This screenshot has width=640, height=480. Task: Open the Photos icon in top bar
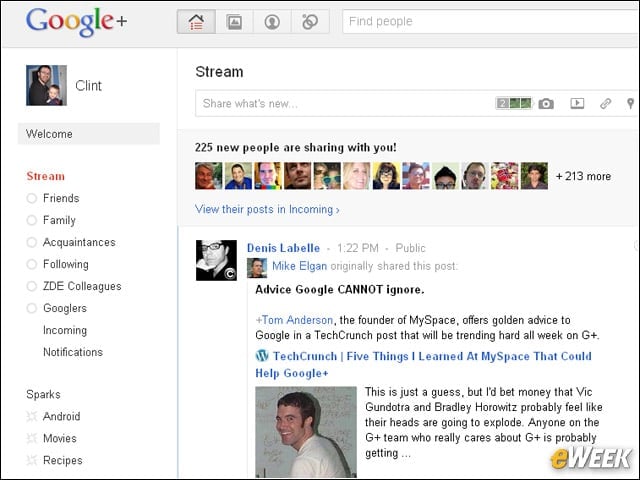coord(234,22)
